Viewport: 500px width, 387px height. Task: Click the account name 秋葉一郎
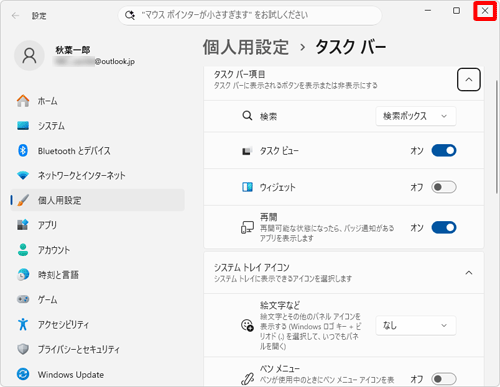pyautogui.click(x=73, y=50)
